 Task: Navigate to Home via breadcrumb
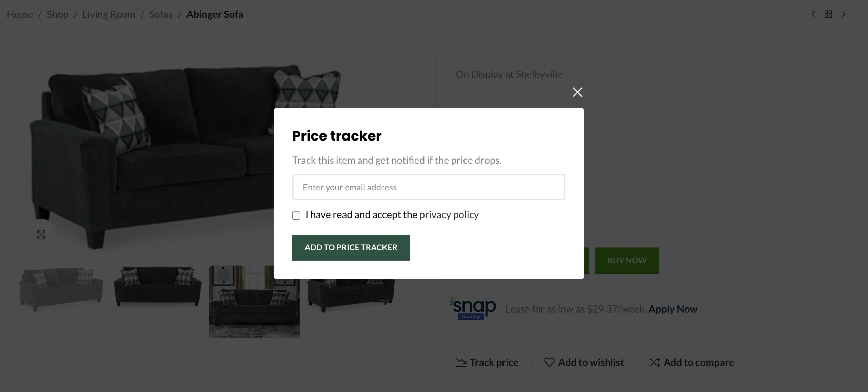[20, 14]
